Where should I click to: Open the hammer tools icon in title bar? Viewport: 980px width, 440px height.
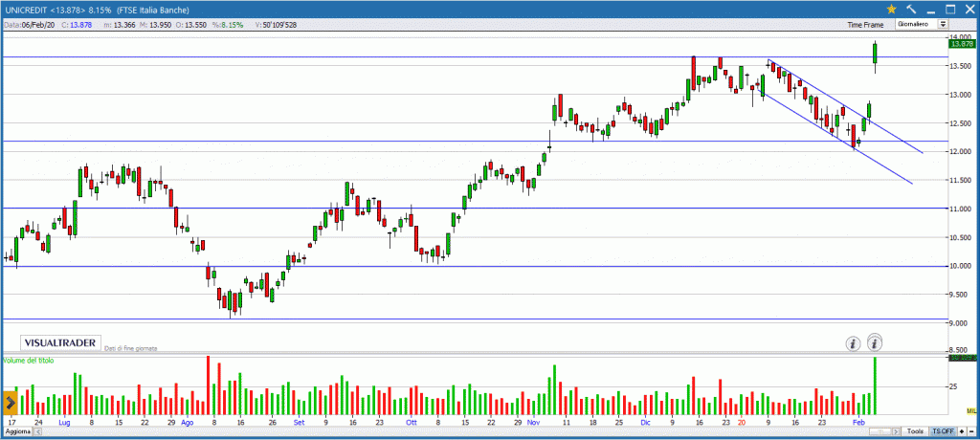point(911,10)
